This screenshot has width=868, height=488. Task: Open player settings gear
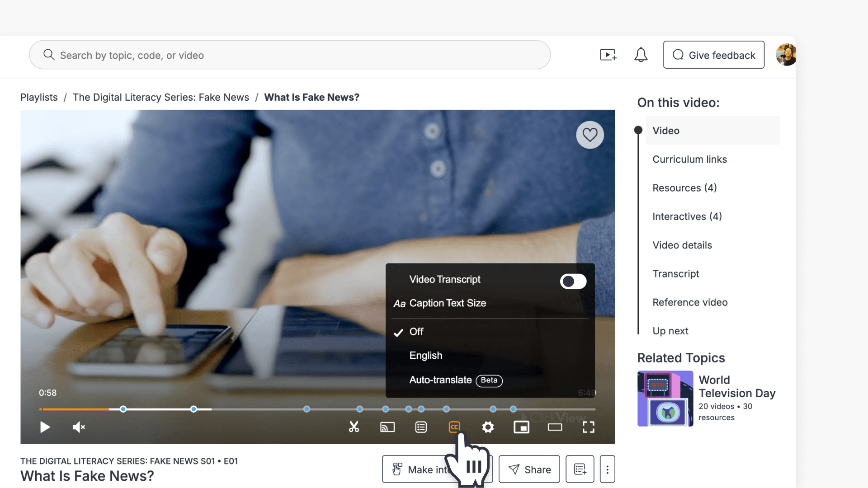click(x=488, y=427)
